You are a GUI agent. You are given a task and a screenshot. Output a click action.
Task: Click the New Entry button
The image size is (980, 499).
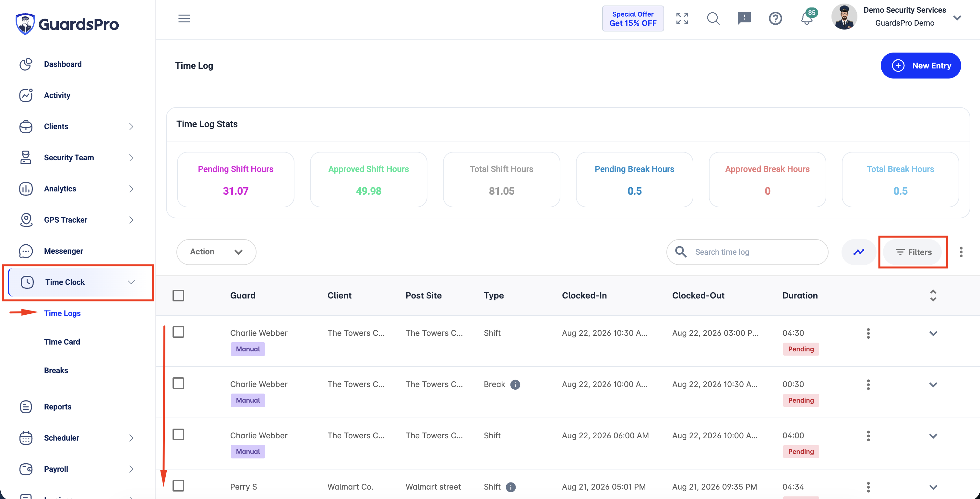(921, 66)
